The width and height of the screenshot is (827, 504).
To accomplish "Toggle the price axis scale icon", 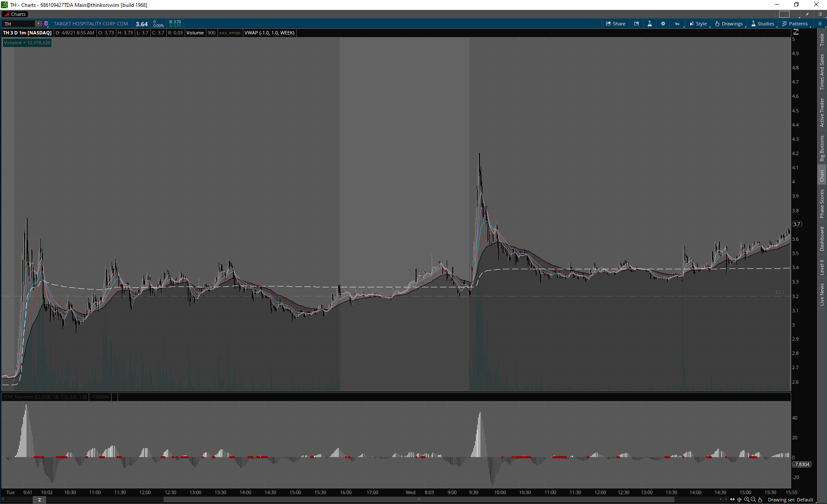I will [796, 32].
